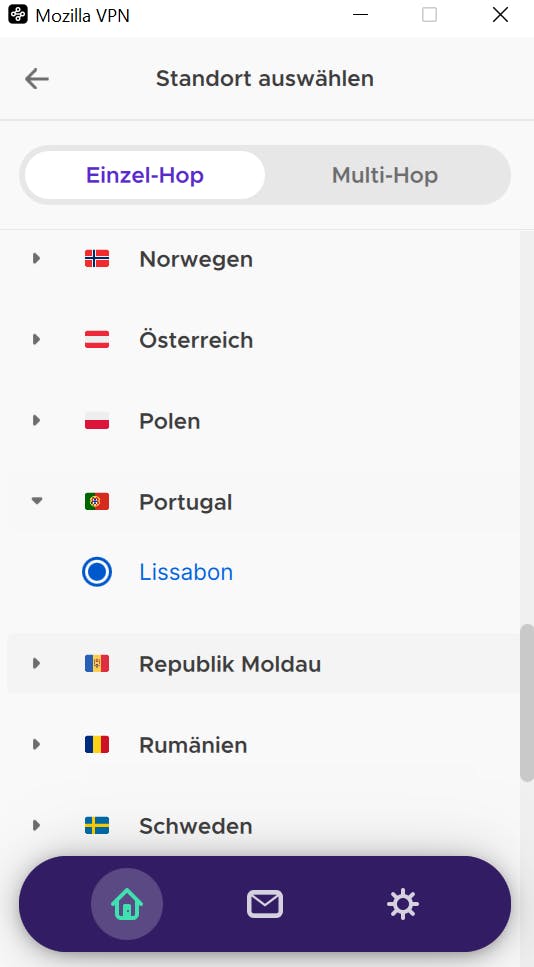Open the messages envelope icon

tap(265, 904)
